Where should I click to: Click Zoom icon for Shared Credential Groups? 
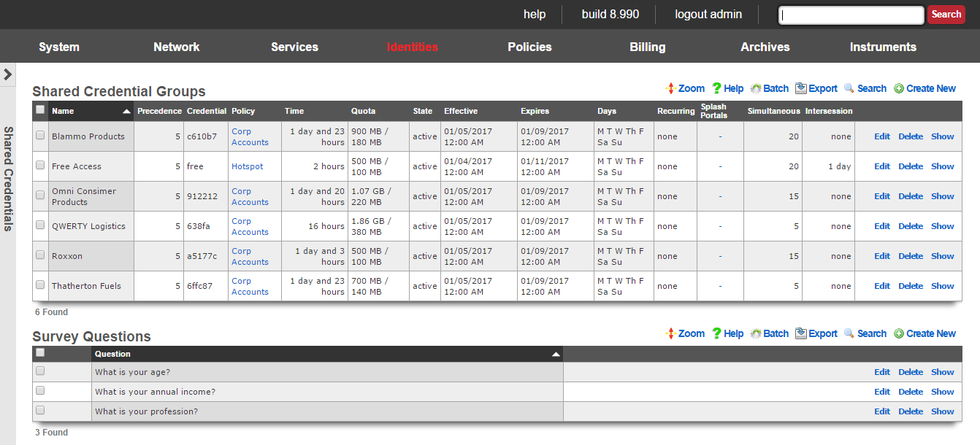(670, 88)
